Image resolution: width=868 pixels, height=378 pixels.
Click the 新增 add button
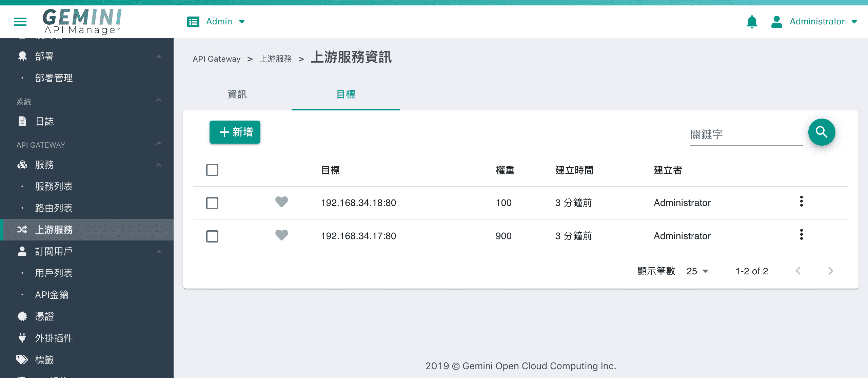pyautogui.click(x=235, y=132)
